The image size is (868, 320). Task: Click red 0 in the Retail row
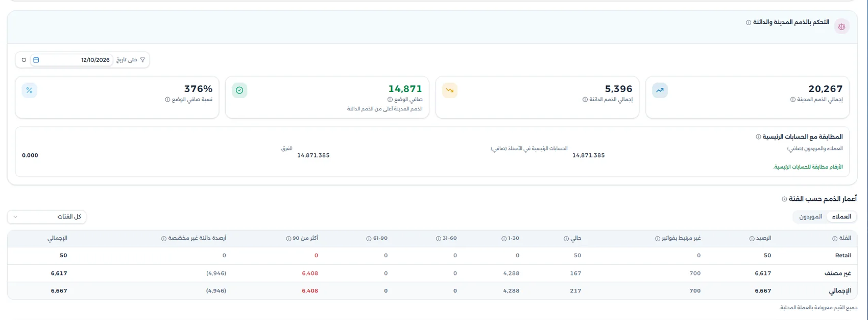click(x=316, y=256)
